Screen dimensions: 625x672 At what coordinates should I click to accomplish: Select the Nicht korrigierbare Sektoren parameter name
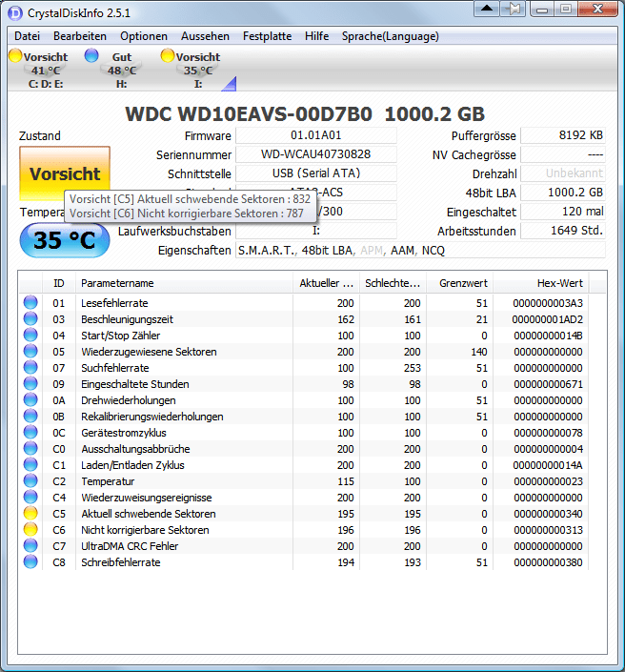tap(145, 530)
